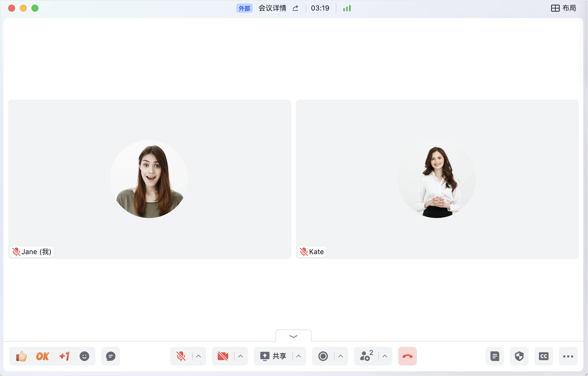Collapse the toolbar with the chevron tab
The width and height of the screenshot is (588, 376).
(293, 336)
